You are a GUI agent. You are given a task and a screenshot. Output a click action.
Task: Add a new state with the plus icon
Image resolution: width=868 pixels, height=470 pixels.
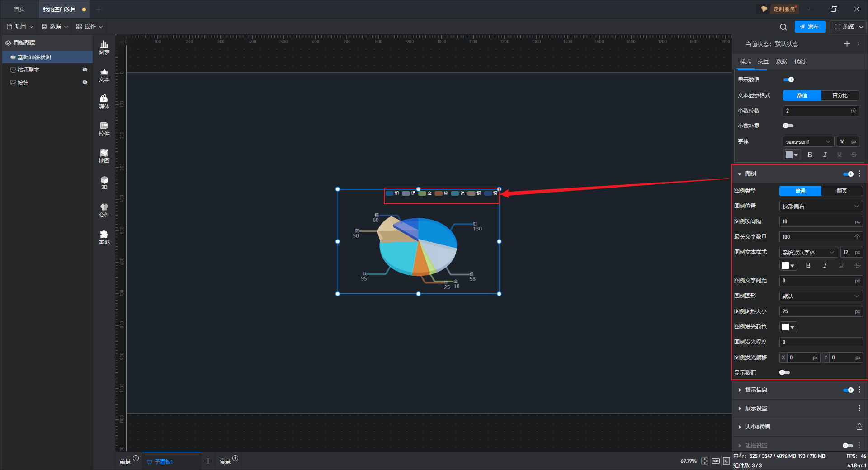coord(847,44)
